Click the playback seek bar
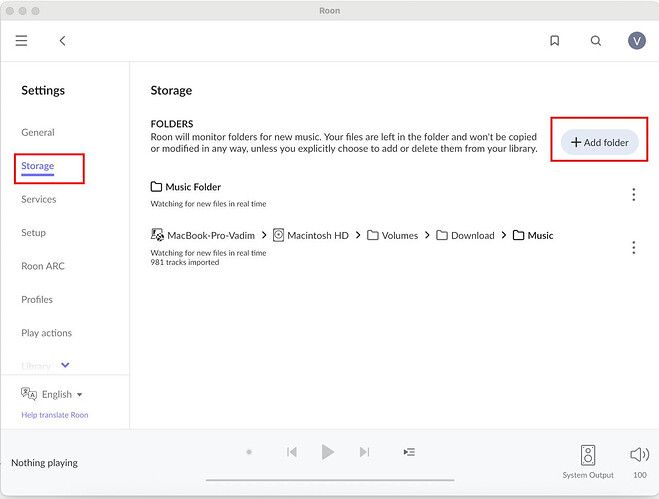This screenshot has width=659, height=499. (x=330, y=480)
